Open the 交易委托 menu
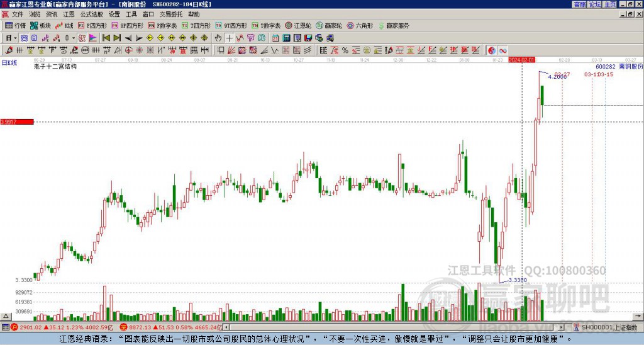Viewport: 644px width, 345px height. pyautogui.click(x=171, y=14)
